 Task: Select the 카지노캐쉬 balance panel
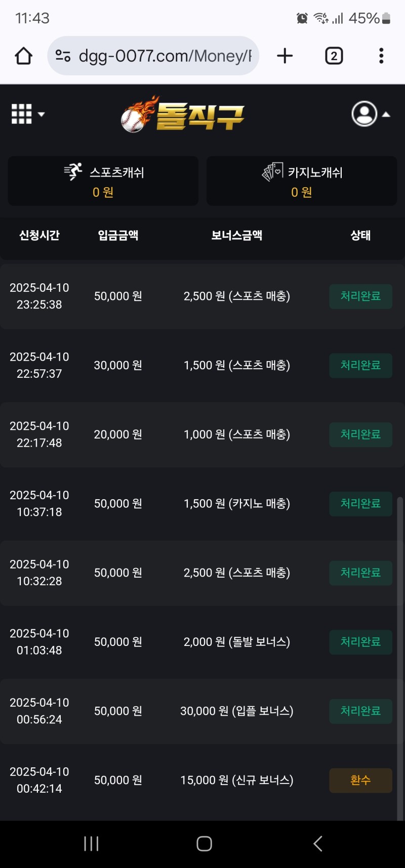(x=302, y=181)
